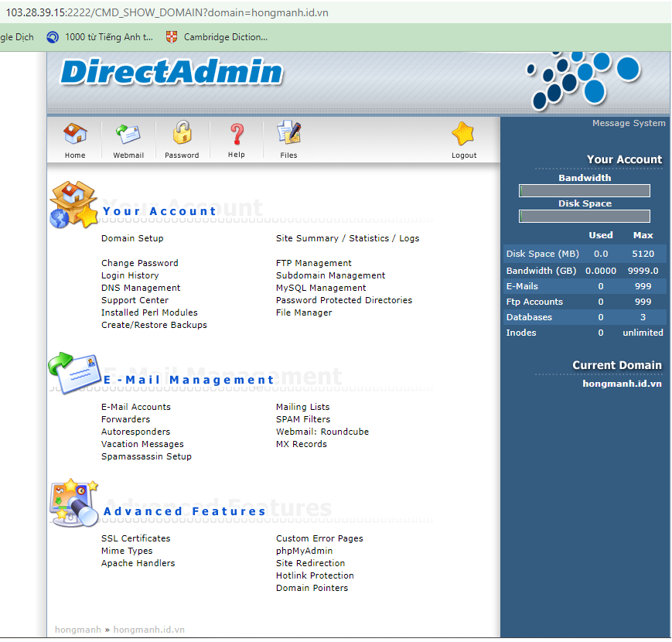
Task: Open Site Summary / Statistics / Logs
Action: pos(347,238)
